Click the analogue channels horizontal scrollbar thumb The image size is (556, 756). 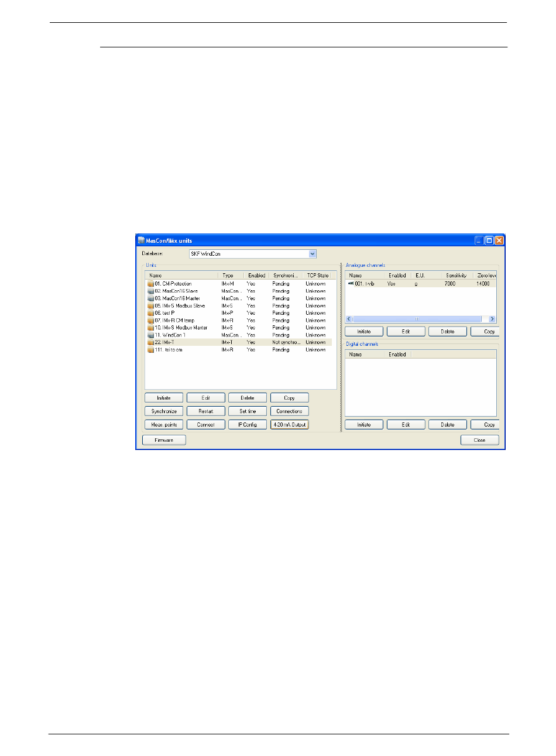pyautogui.click(x=417, y=319)
